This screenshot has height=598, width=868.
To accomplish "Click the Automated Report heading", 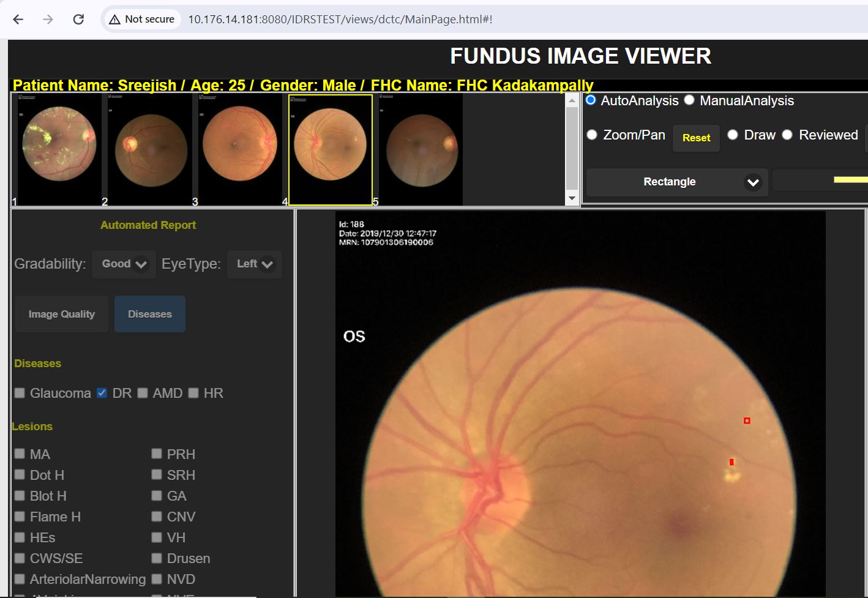I will 148,225.
